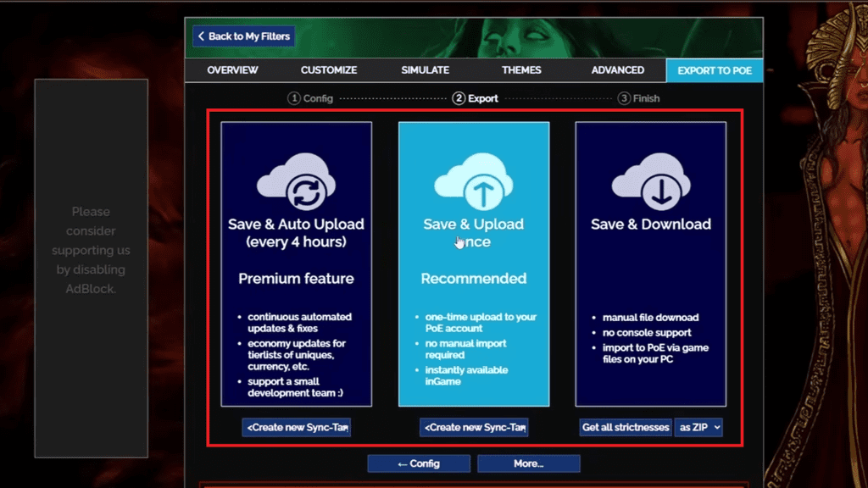Select the Save & Auto Upload title
This screenshot has width=868, height=488.
[x=296, y=233]
